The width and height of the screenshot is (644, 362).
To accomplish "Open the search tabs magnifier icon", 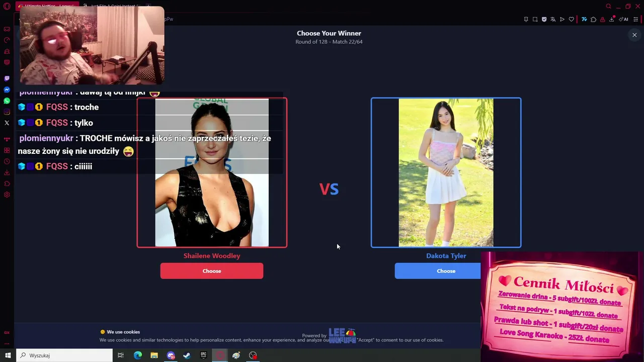I will 608,7.
